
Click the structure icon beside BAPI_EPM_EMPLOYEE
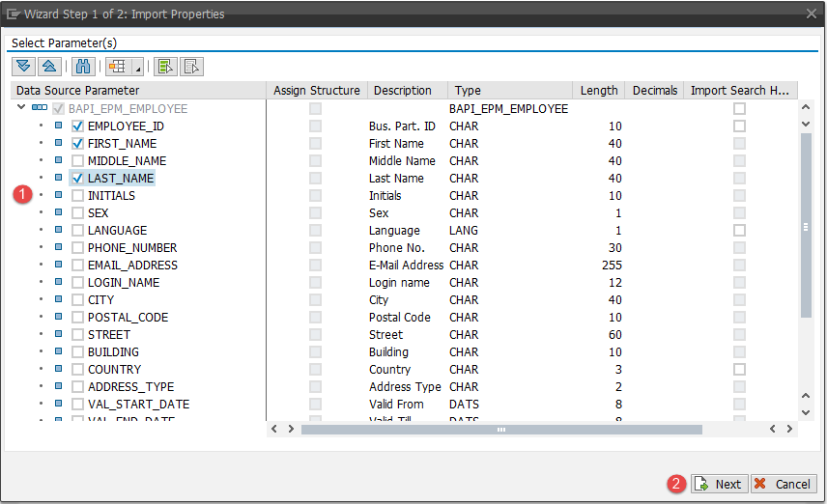pyautogui.click(x=40, y=109)
